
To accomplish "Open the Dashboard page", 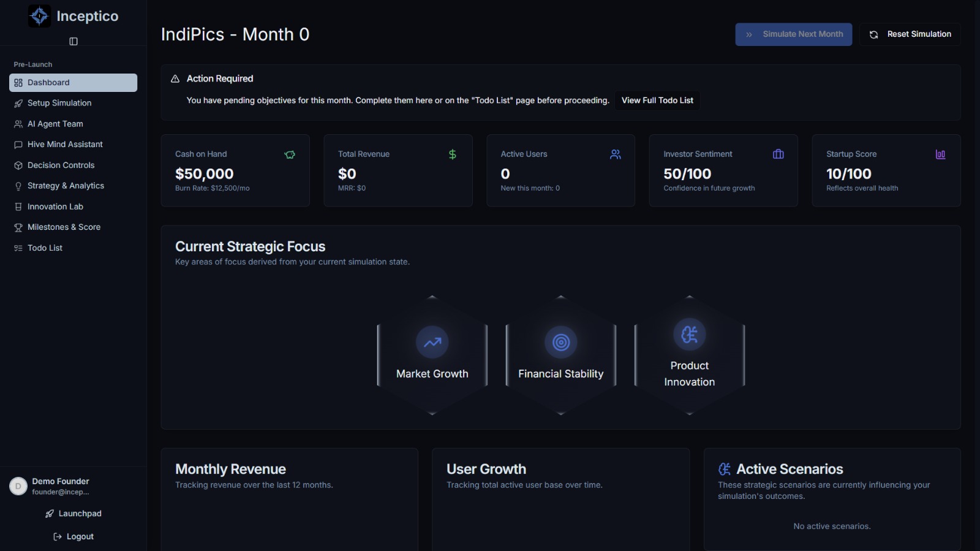I will tap(73, 83).
